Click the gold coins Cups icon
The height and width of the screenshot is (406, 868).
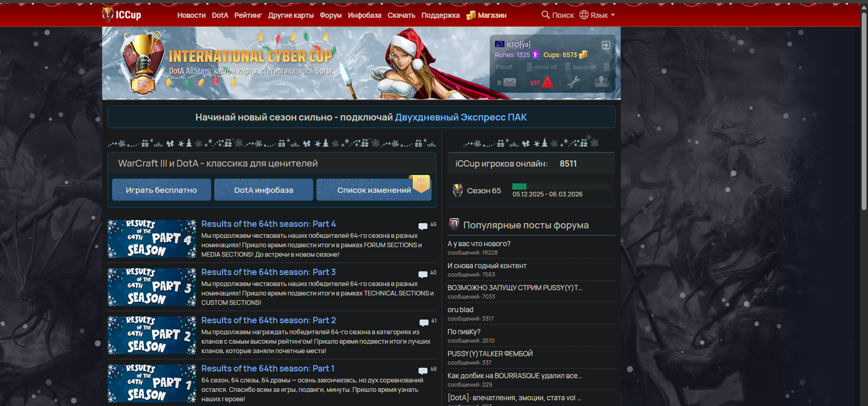click(583, 54)
